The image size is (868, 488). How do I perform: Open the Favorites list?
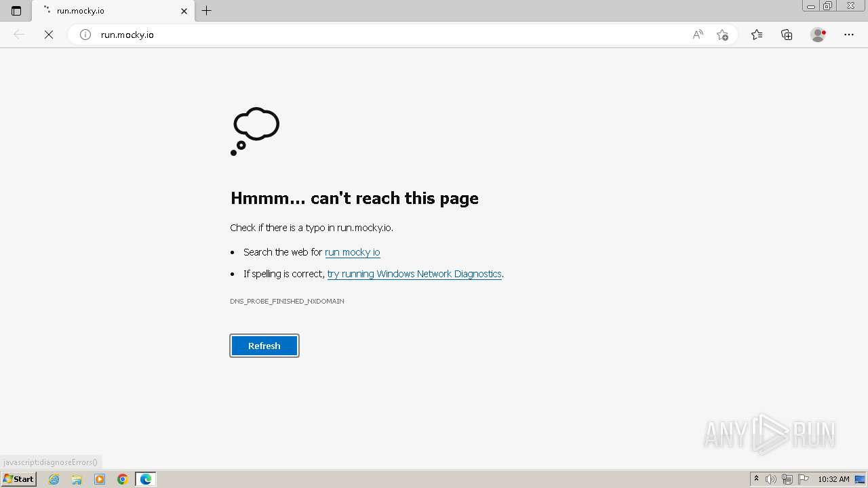pyautogui.click(x=757, y=35)
